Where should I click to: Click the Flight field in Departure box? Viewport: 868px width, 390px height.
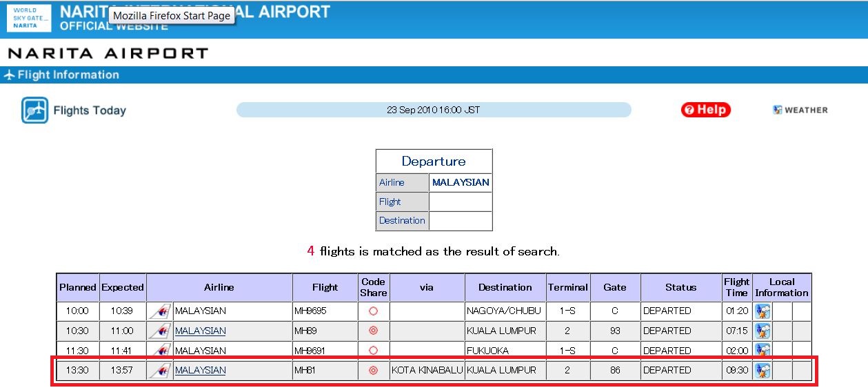460,202
